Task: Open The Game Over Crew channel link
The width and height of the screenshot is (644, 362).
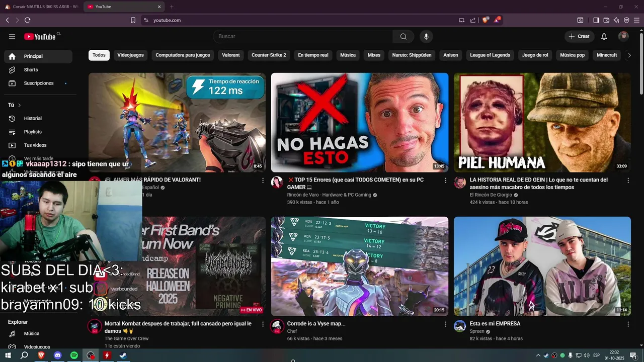Action: tap(127, 339)
